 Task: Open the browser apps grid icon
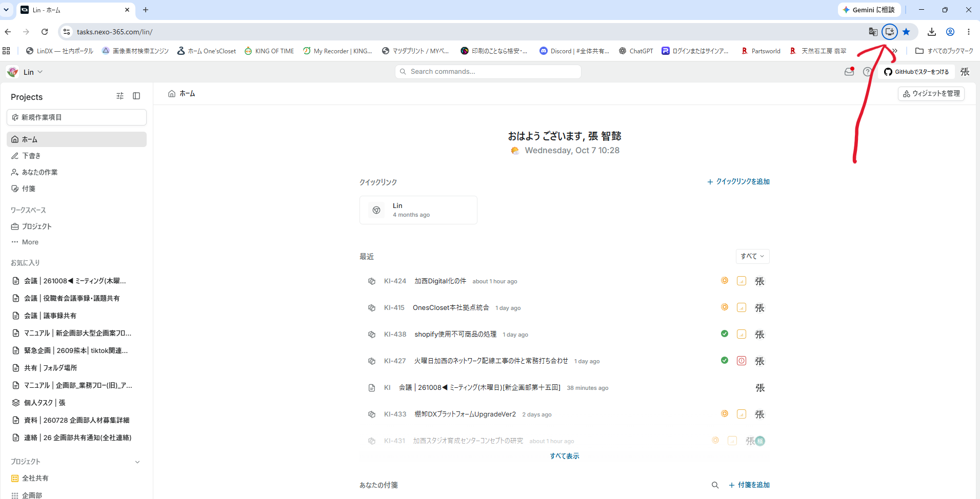click(x=6, y=51)
